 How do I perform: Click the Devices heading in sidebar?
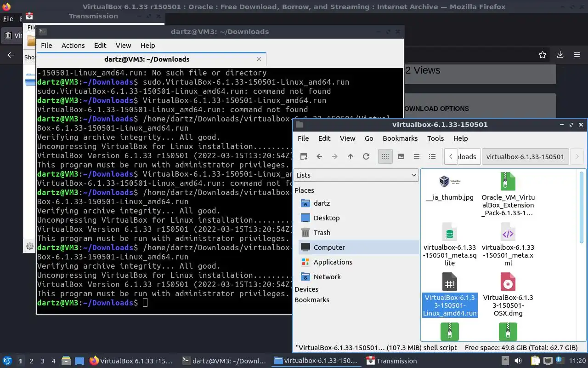306,289
